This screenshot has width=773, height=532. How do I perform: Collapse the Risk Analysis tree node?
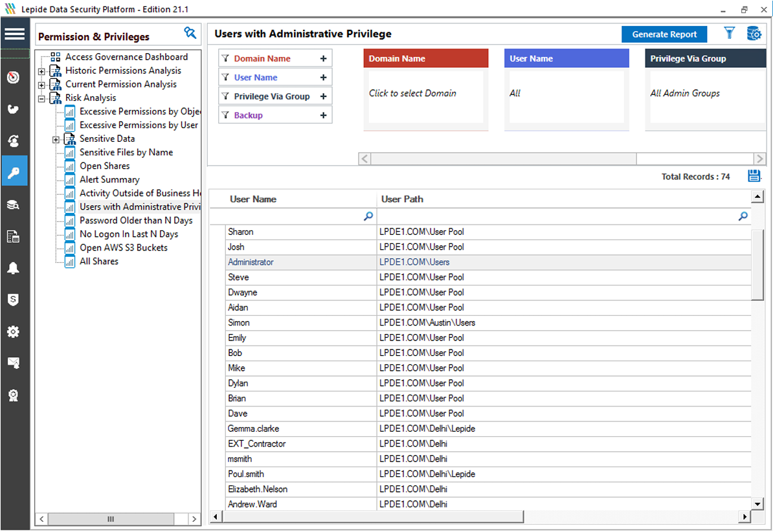(x=41, y=98)
